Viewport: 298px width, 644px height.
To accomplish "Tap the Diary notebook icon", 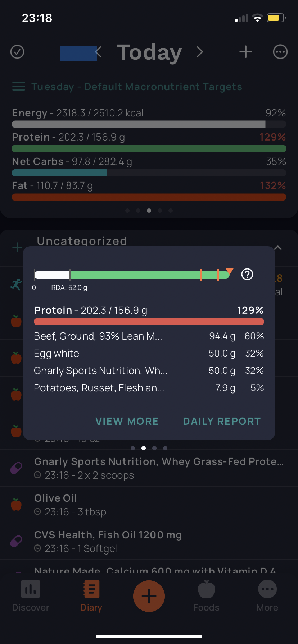I will click(91, 589).
